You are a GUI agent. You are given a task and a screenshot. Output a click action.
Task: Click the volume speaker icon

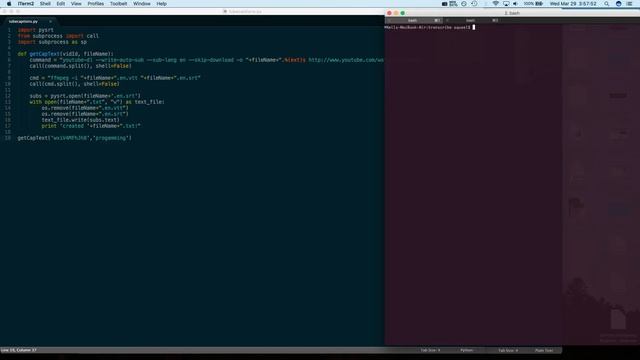(x=516, y=4)
